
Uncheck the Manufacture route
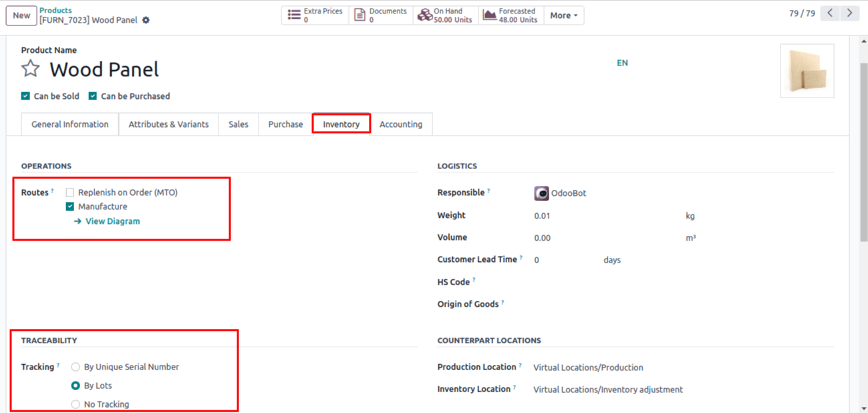click(69, 206)
